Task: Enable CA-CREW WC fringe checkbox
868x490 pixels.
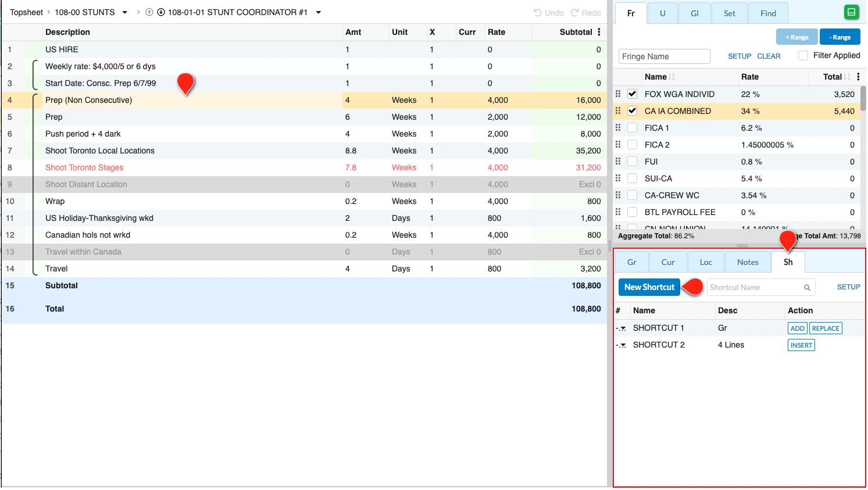Action: click(x=633, y=195)
